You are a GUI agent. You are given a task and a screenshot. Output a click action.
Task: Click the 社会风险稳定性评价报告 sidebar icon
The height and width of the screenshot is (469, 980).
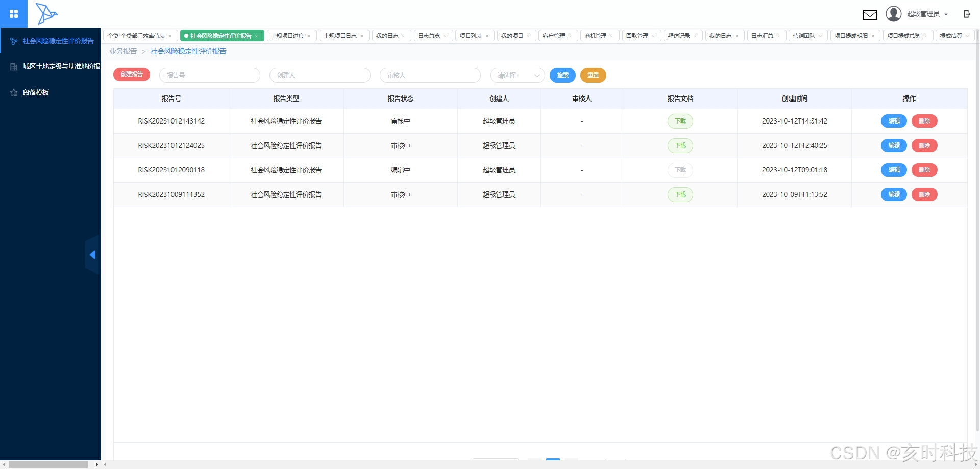[14, 41]
